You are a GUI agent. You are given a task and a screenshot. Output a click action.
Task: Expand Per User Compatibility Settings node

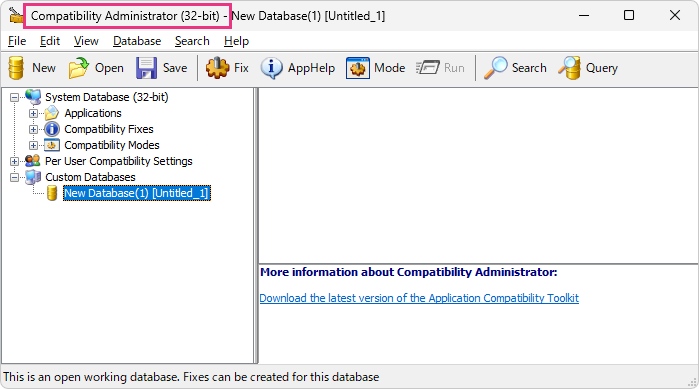14,161
